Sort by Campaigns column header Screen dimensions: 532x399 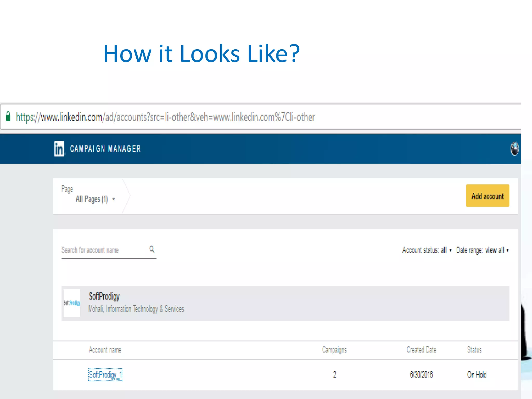tap(334, 350)
